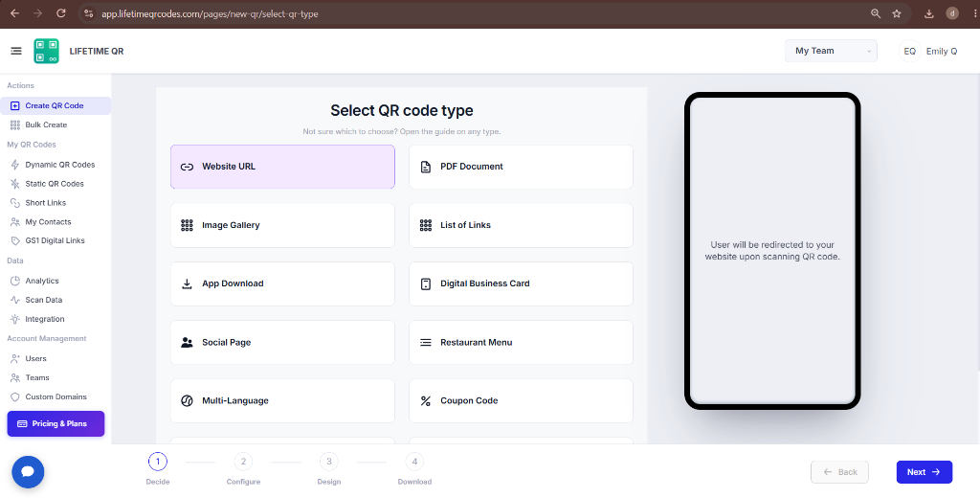Click the Create QR Code plus icon
Image resolution: width=980 pixels, height=498 pixels.
15,105
